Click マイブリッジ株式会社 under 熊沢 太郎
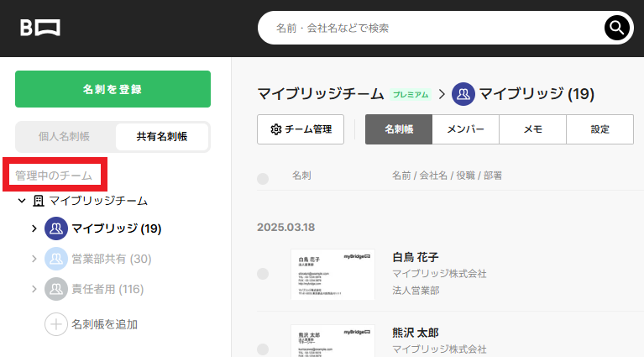644x357 pixels. (x=439, y=349)
